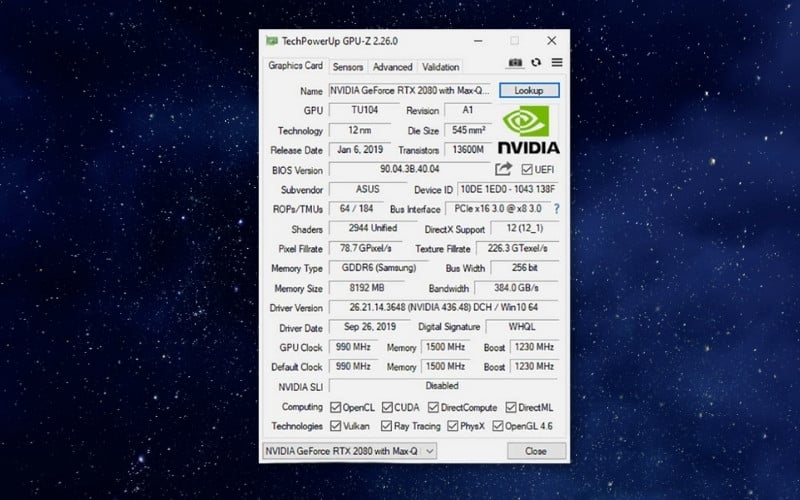Click the Revision value A1
800x500 pixels.
(x=468, y=110)
